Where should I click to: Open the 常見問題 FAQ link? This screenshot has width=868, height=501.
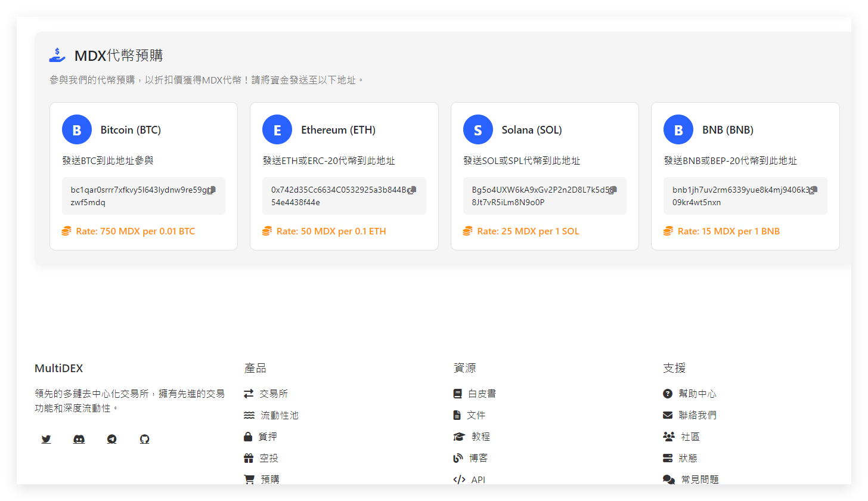702,478
